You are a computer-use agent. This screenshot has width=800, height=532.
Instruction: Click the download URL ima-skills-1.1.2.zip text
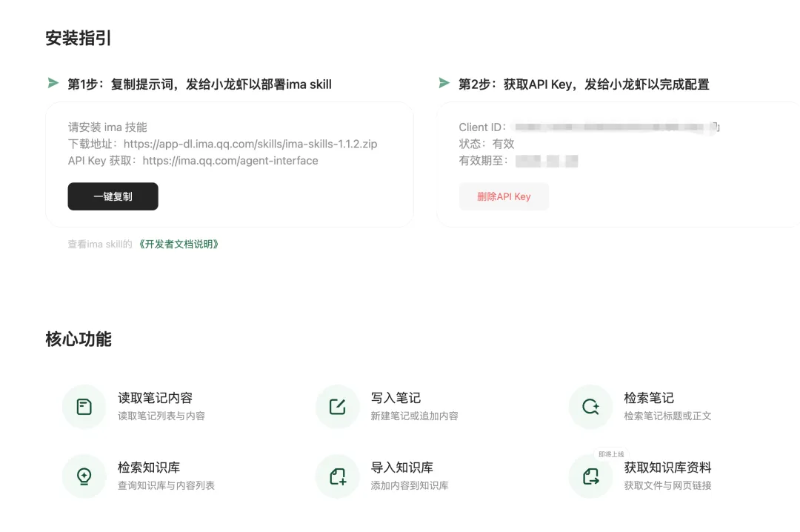pyautogui.click(x=250, y=144)
